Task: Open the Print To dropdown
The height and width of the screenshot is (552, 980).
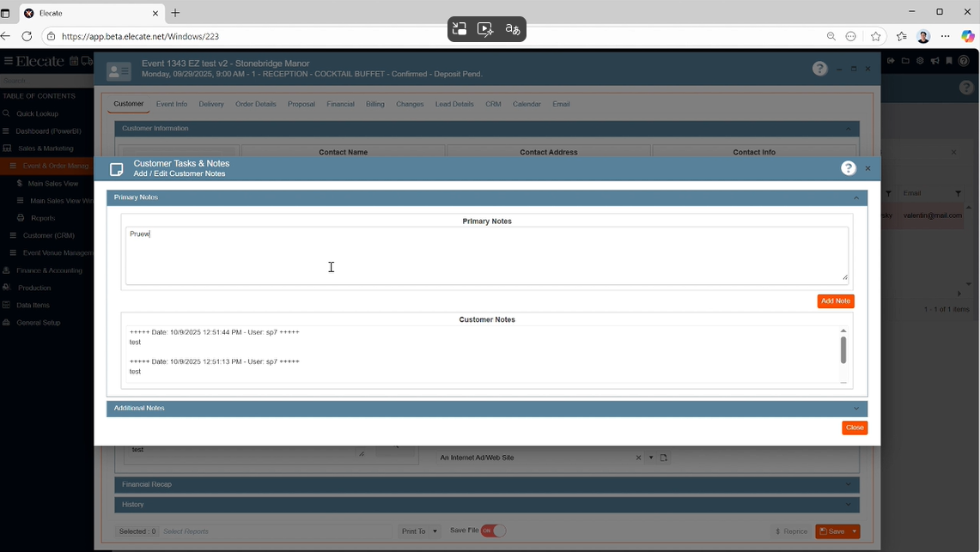Action: point(420,531)
